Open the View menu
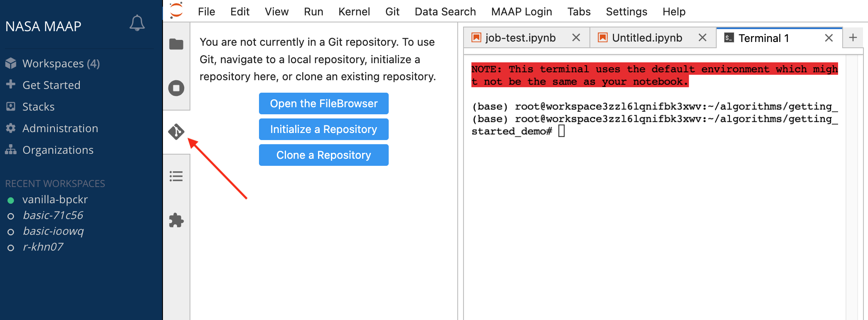The height and width of the screenshot is (320, 868). pyautogui.click(x=277, y=12)
